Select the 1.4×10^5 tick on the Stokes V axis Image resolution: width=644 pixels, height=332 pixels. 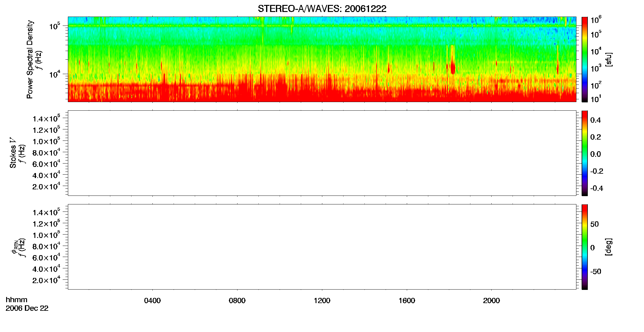pyautogui.click(x=46, y=118)
